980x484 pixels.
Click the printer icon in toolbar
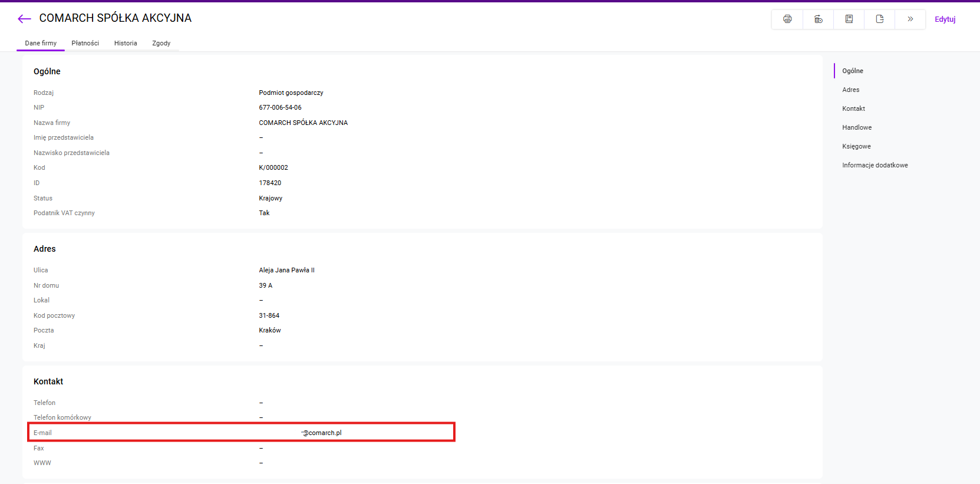787,19
